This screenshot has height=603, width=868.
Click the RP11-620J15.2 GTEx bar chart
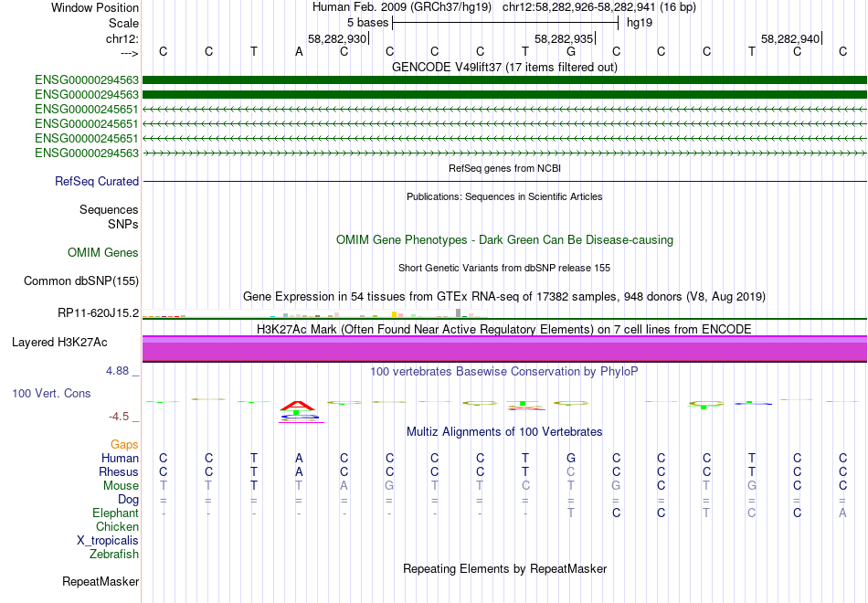pyautogui.click(x=314, y=314)
